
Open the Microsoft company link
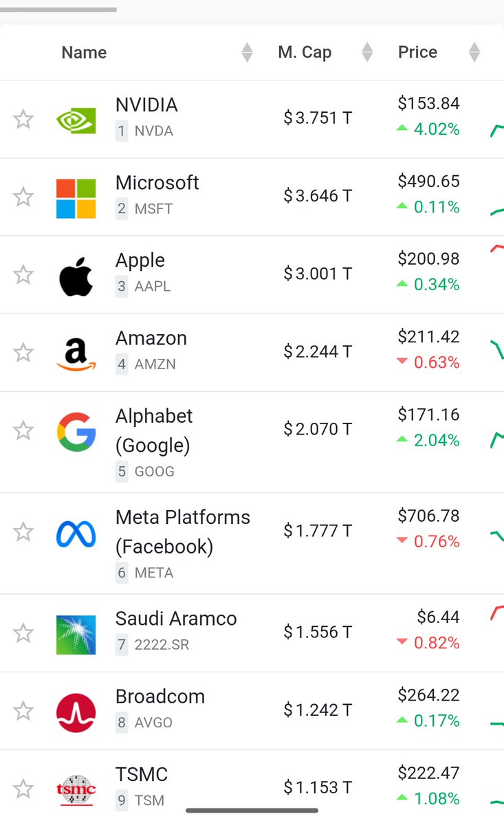pos(157,183)
